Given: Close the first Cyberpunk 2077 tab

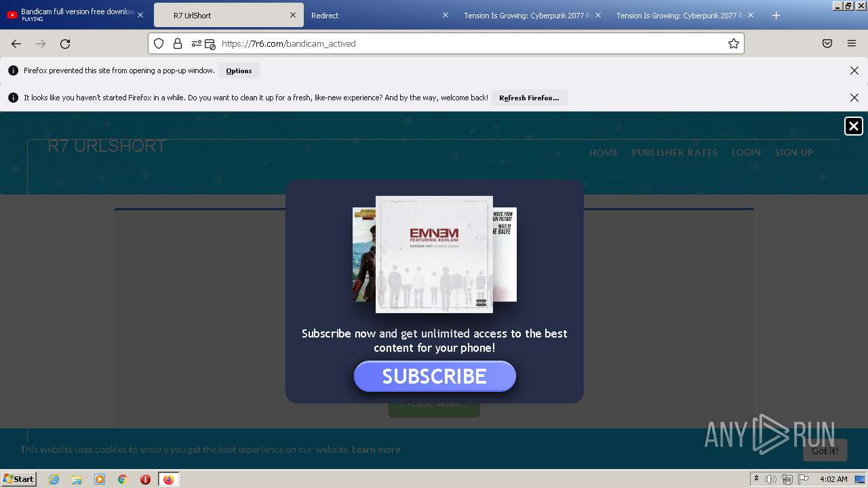Looking at the screenshot, I should (x=598, y=15).
